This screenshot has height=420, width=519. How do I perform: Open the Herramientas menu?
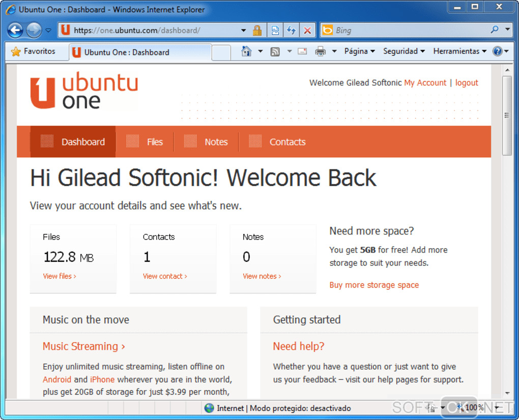[460, 51]
